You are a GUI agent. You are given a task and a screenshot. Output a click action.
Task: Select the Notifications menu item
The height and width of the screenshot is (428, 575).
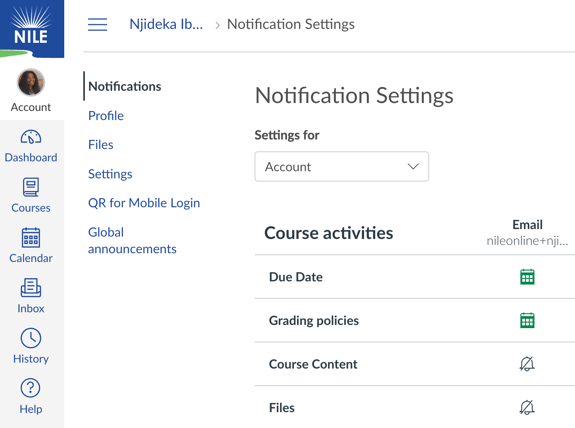pyautogui.click(x=125, y=86)
